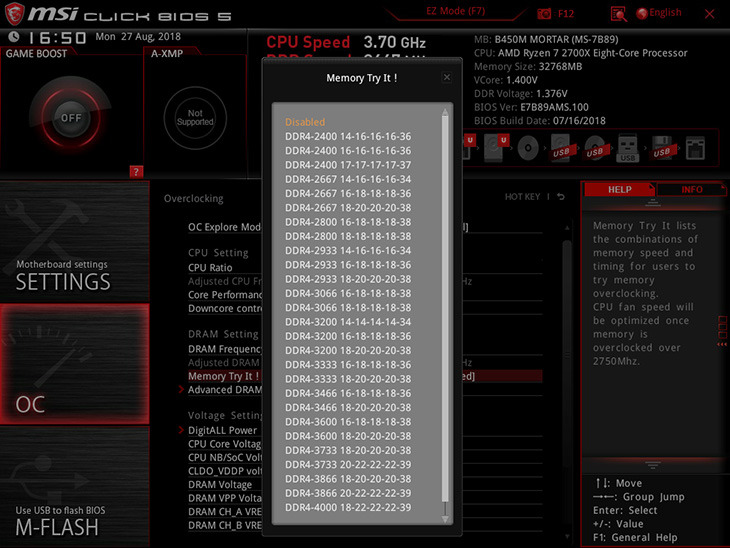Switch to EZ Mode (F7)

point(454,13)
